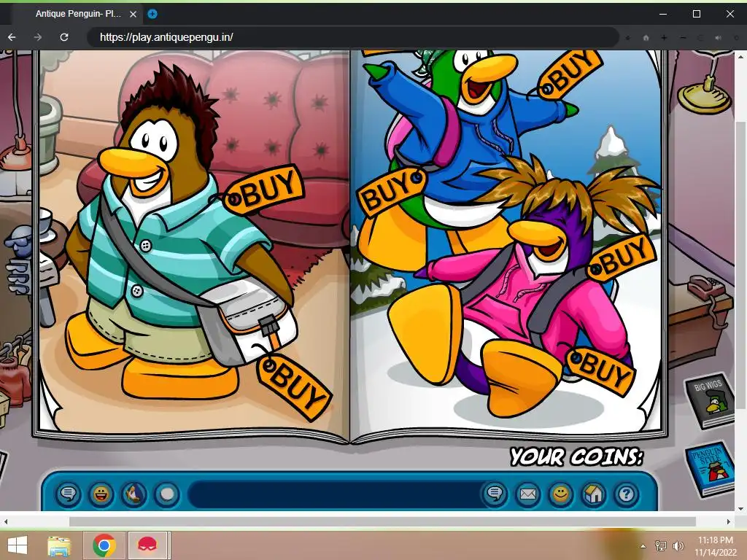Open network status tray icon
Viewport: 747px width, 560px height.
click(x=661, y=545)
